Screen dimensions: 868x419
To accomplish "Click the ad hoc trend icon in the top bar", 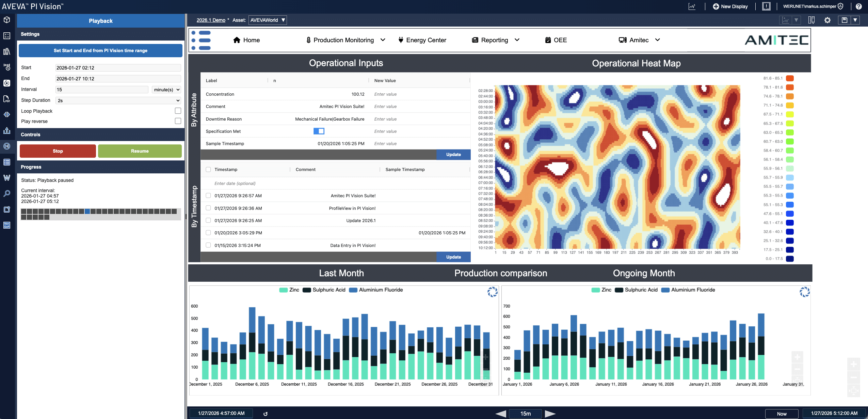I will (692, 6).
